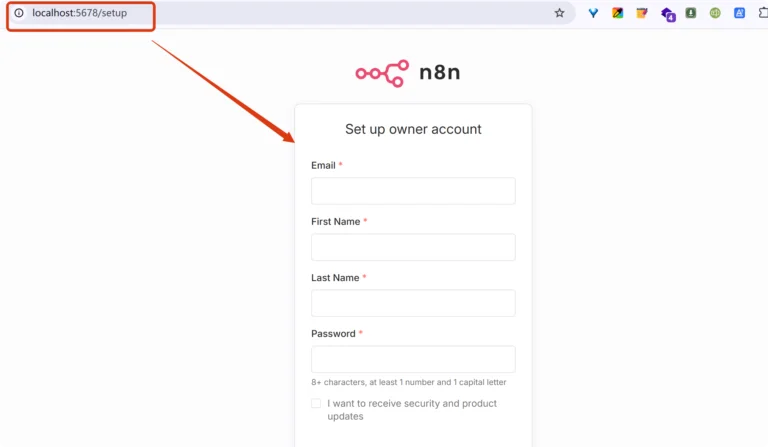Click the green download extension icon
The image size is (768, 447).
691,13
